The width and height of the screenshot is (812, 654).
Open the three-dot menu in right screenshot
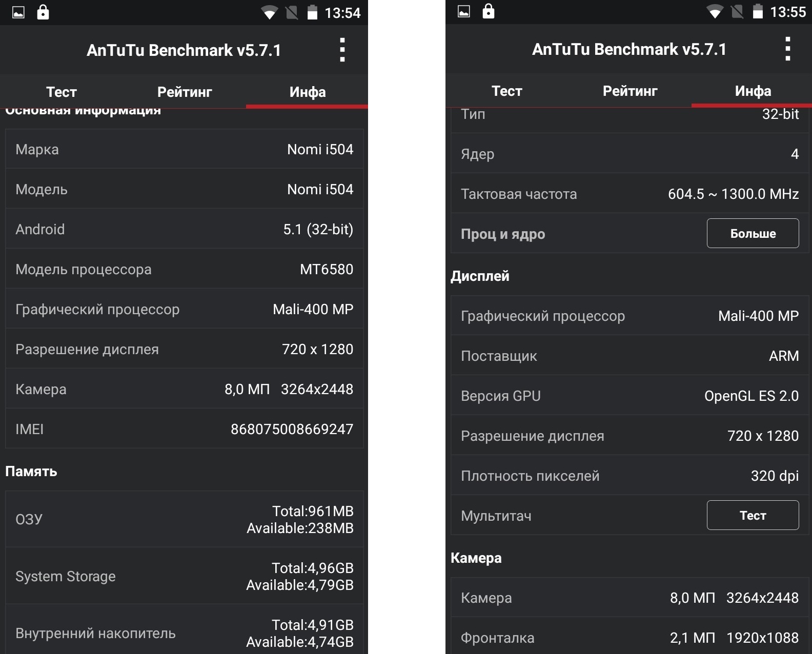click(788, 49)
